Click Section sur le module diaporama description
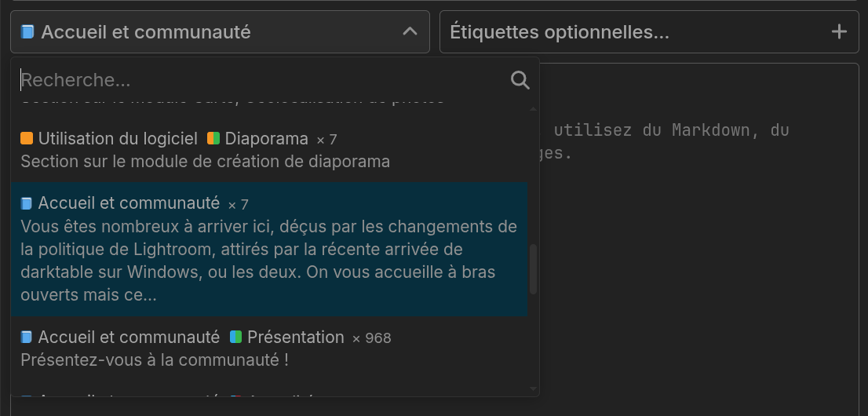 pos(206,162)
